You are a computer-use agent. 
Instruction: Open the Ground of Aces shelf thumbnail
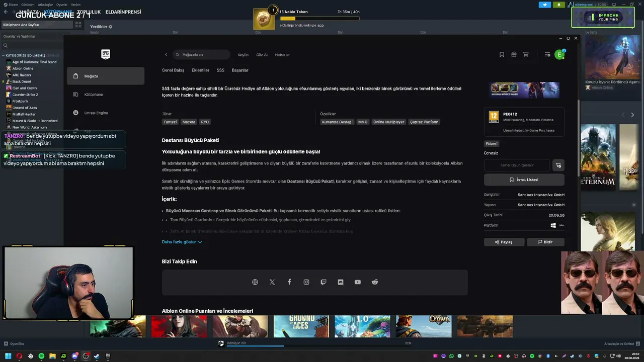[x=301, y=326]
